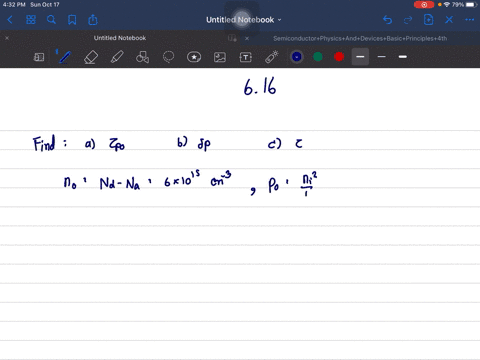Image resolution: width=480 pixels, height=360 pixels.
Task: Open the thumbnail grid view
Action: pyautogui.click(x=31, y=20)
